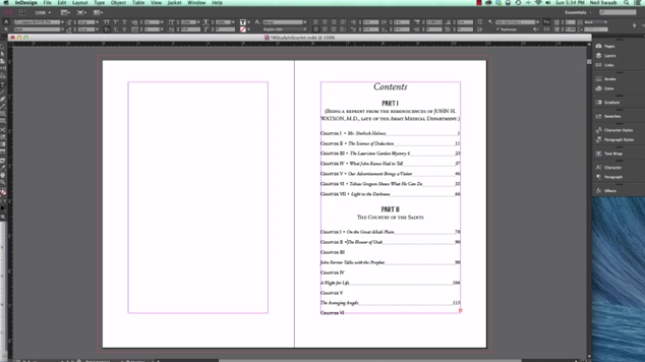Open the Character Styles panel
645x362 pixels.
[614, 130]
